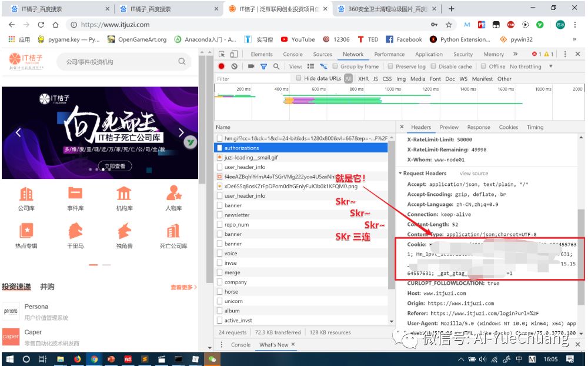Enable the Preserve log checkbox
Image resolution: width=588 pixels, height=366 pixels.
(390, 66)
